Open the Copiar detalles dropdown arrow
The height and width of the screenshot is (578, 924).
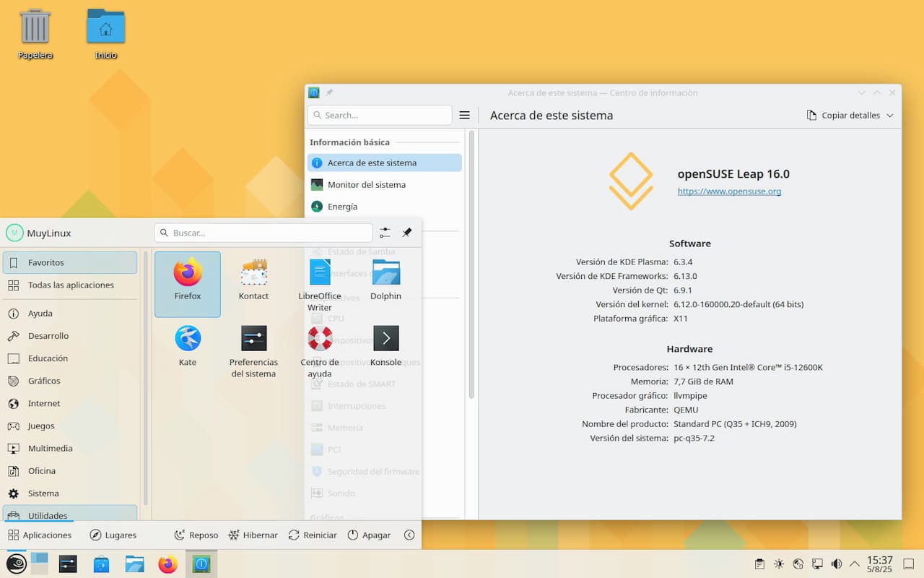click(x=889, y=116)
